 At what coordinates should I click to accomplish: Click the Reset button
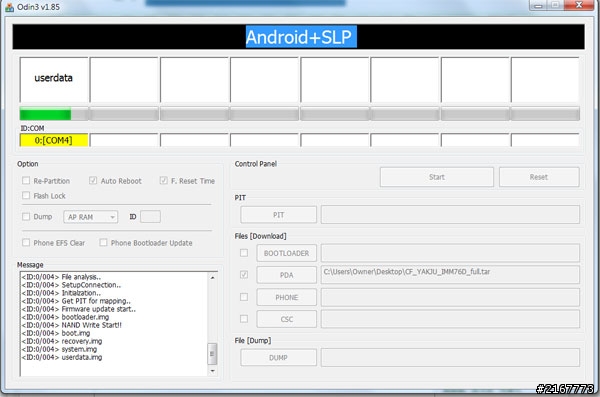click(x=539, y=177)
